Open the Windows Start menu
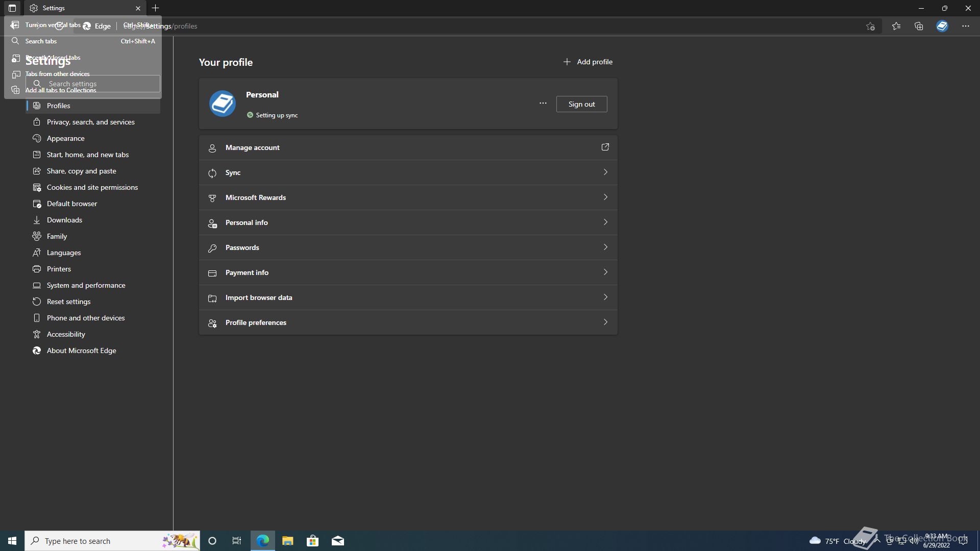This screenshot has width=980, height=551. [12, 541]
